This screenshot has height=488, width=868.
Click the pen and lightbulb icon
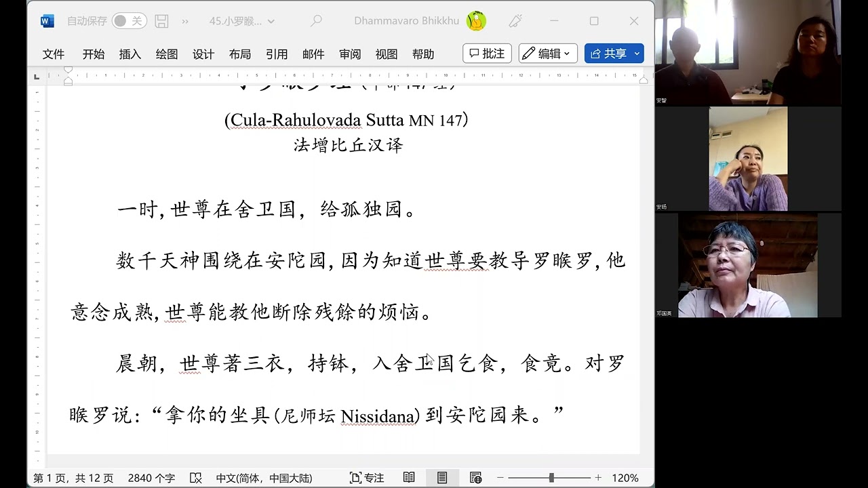click(x=515, y=21)
